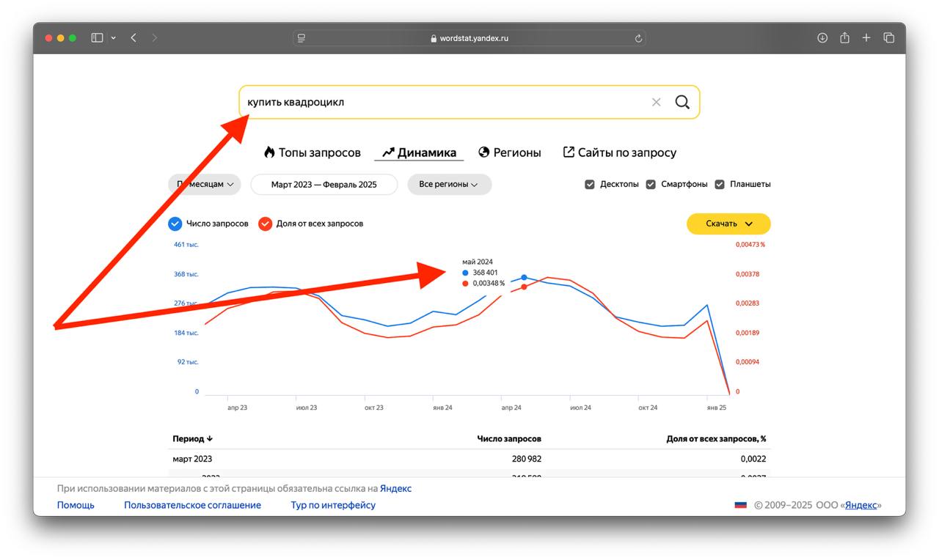
Task: Click the magnifying glass search icon
Action: 682,102
